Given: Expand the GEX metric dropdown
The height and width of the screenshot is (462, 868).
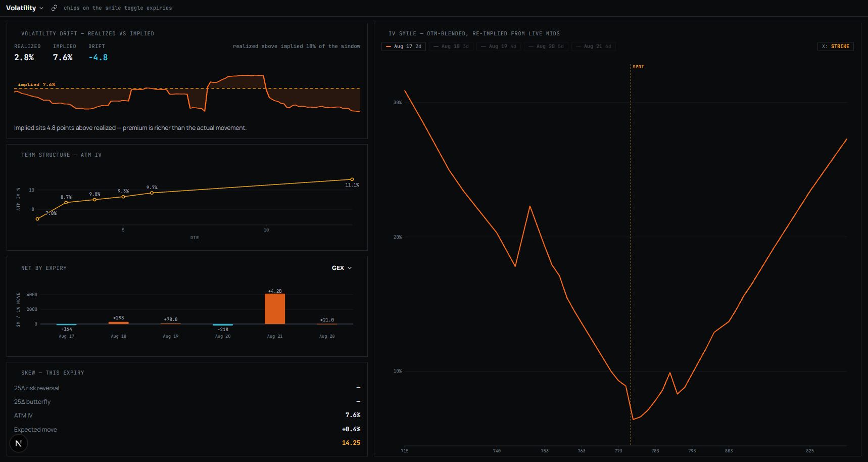Looking at the screenshot, I should pyautogui.click(x=342, y=268).
